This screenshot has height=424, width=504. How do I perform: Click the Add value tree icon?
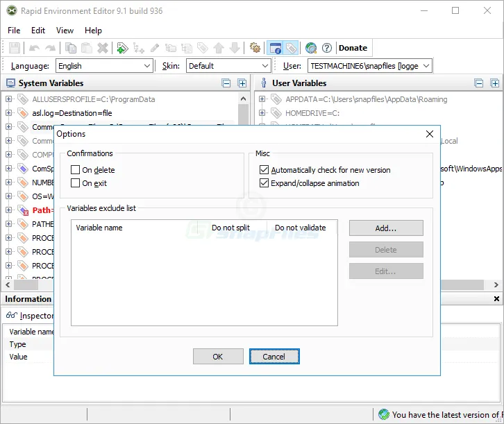pyautogui.click(x=139, y=48)
